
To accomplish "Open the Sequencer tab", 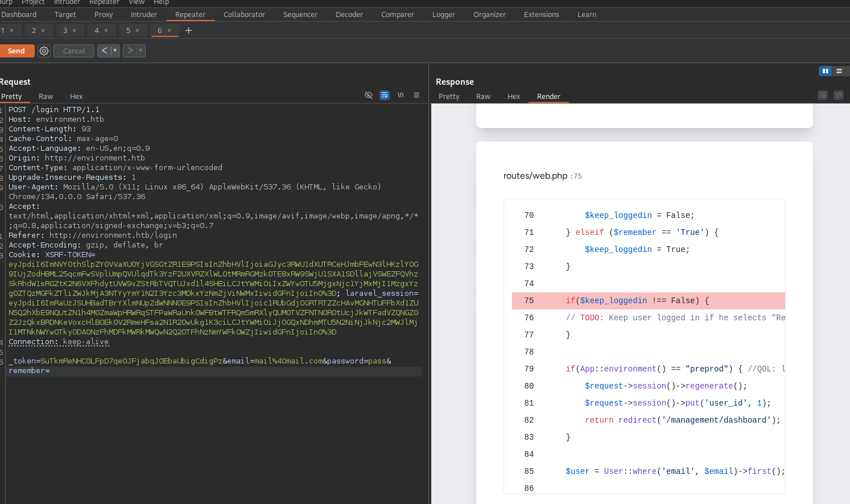I will tap(300, 15).
